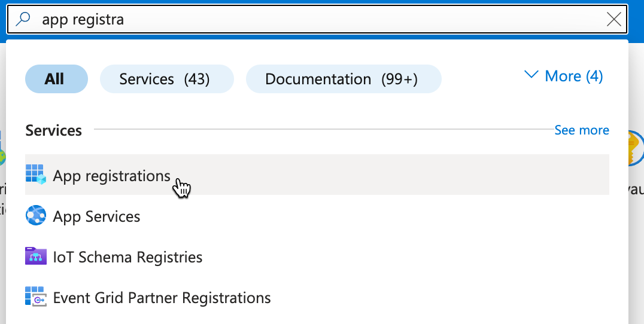Expand the More (4) filter dropdown
The width and height of the screenshot is (644, 324).
point(573,76)
